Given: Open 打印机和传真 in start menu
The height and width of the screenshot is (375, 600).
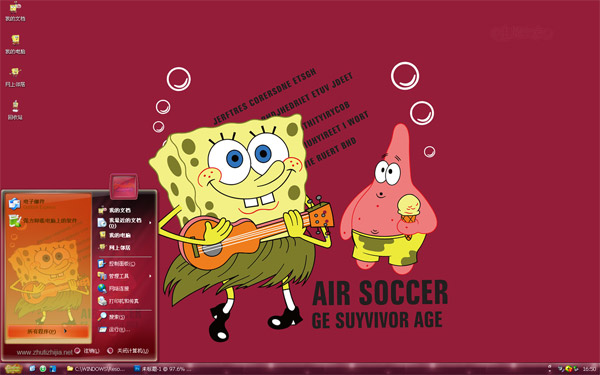Looking at the screenshot, I should pyautogui.click(x=123, y=301).
